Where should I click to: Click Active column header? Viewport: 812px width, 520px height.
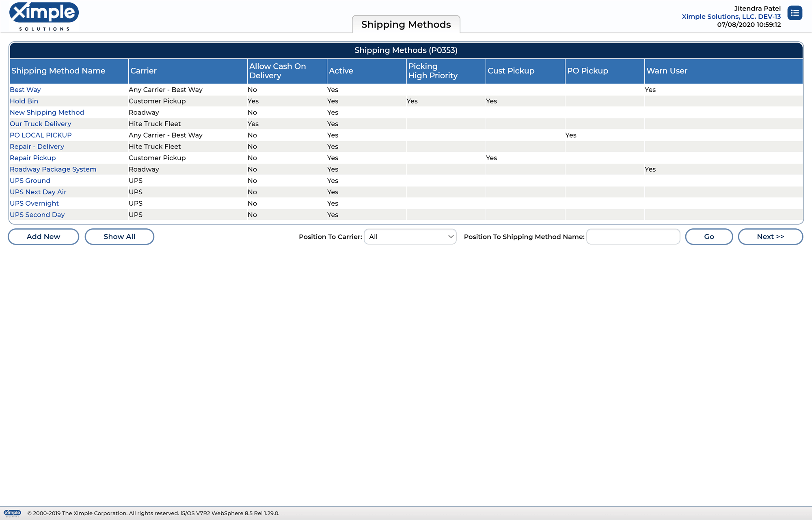[367, 71]
